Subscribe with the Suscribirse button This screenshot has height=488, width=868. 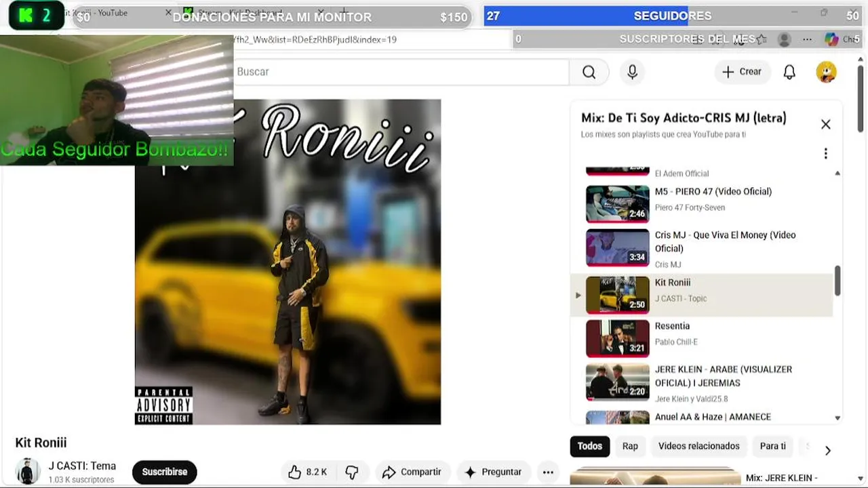(164, 472)
